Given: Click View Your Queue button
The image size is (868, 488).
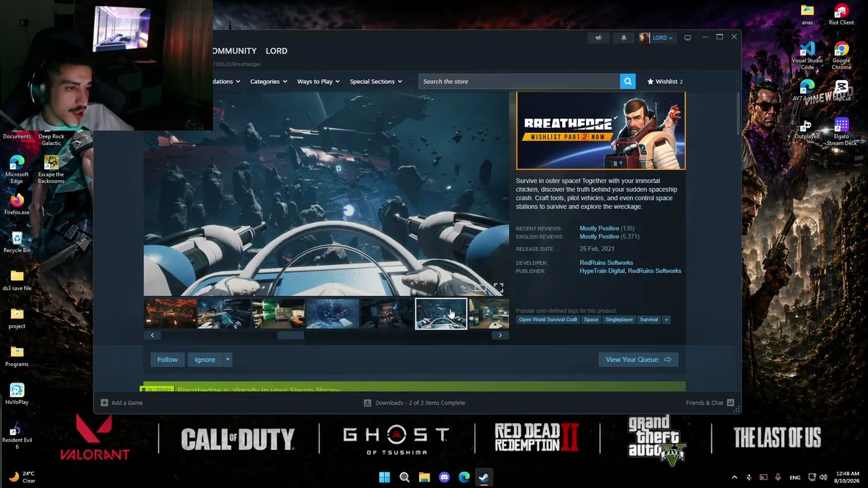Looking at the screenshot, I should point(638,359).
